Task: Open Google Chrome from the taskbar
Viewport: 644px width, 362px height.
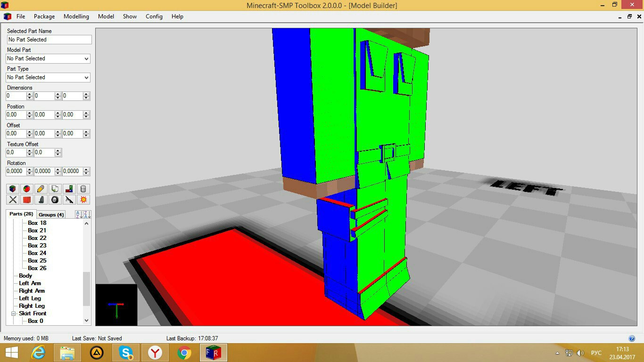Action: (x=184, y=353)
